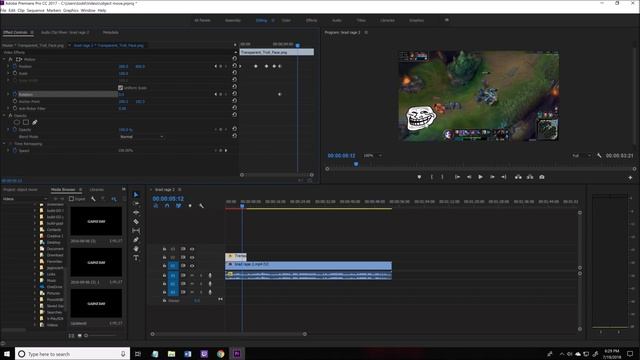The image size is (640, 360).
Task: Switch to the Metadata tab
Action: coord(110,32)
